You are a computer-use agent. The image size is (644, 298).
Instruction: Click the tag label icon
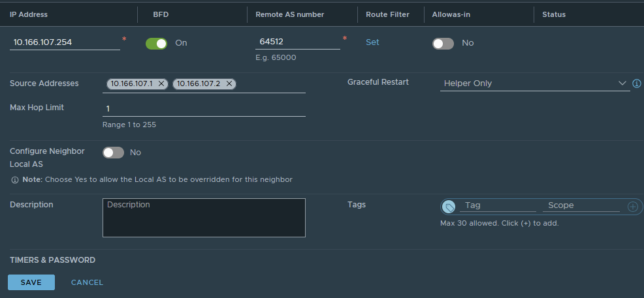point(449,207)
